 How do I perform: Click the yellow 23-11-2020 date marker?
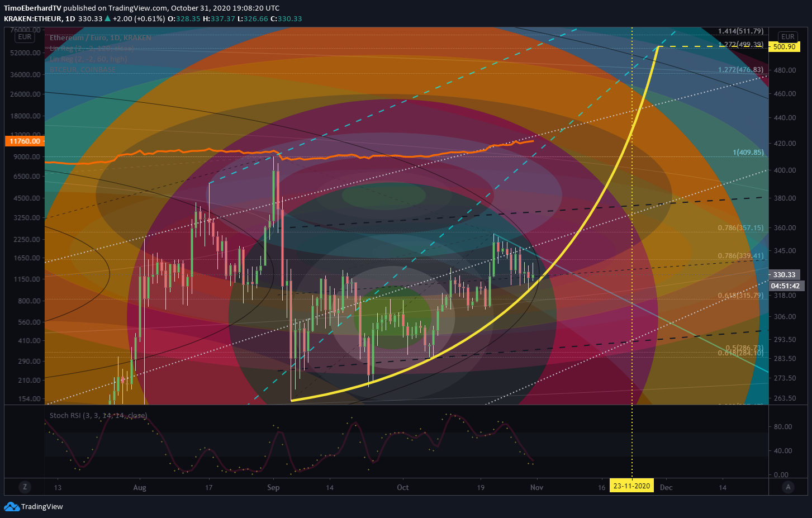point(631,486)
